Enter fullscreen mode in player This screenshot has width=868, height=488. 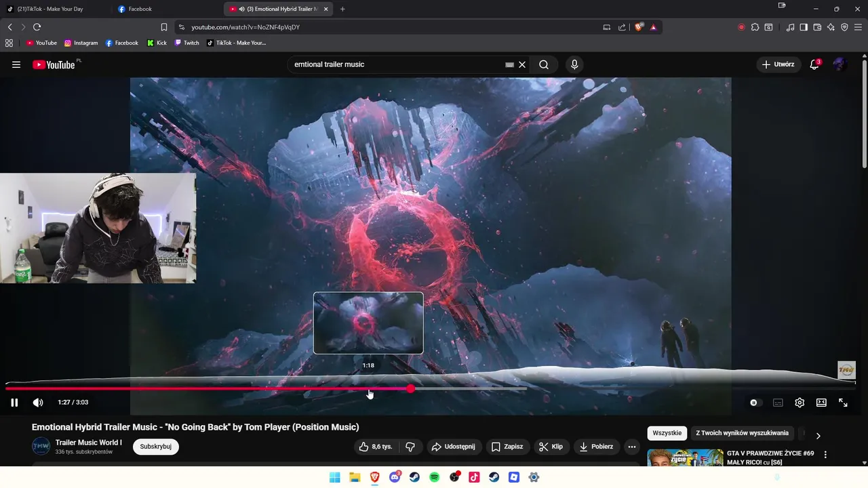click(843, 403)
